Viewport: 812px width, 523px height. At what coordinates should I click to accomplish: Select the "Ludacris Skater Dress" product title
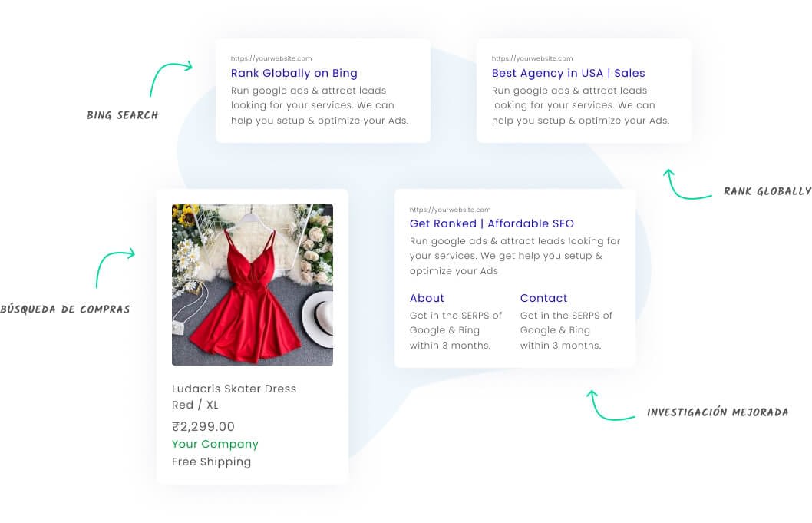click(x=234, y=389)
